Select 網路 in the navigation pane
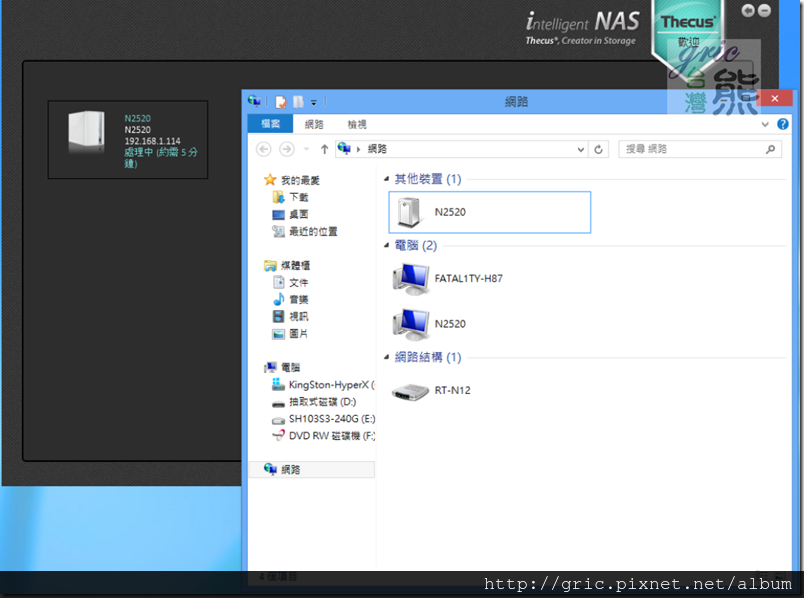The width and height of the screenshot is (804, 598). tap(312, 470)
